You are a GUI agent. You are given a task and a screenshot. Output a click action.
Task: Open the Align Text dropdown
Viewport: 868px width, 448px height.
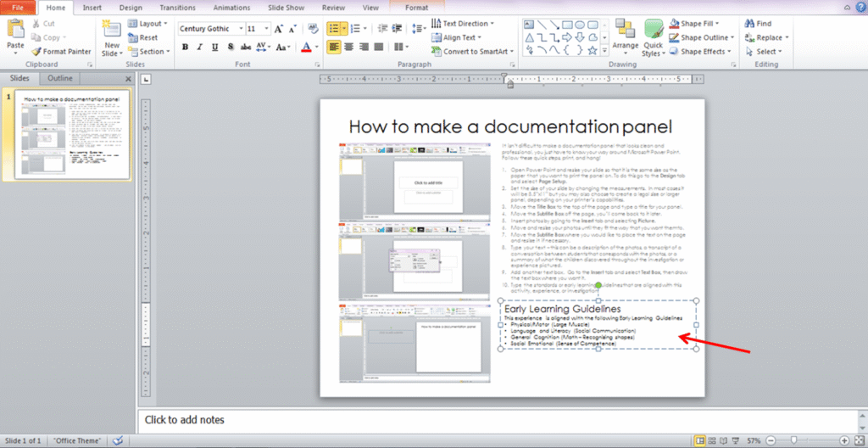pyautogui.click(x=457, y=37)
